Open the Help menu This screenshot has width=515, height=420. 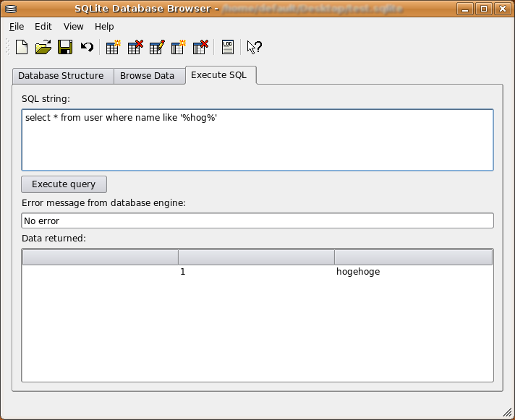(104, 27)
